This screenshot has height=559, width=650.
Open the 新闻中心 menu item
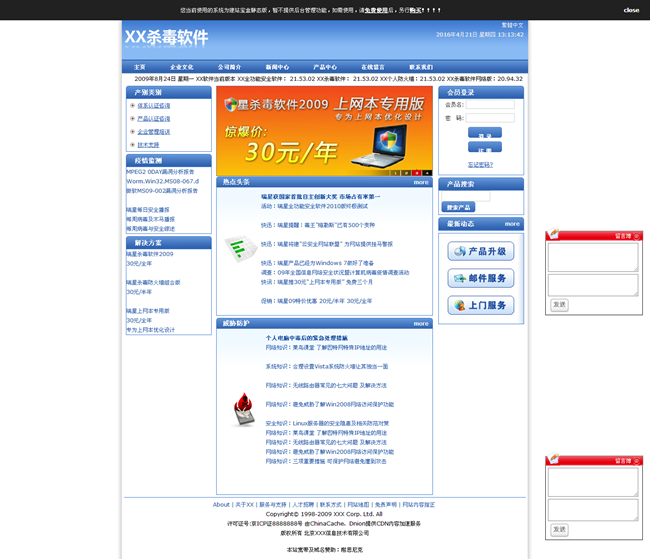[277, 67]
